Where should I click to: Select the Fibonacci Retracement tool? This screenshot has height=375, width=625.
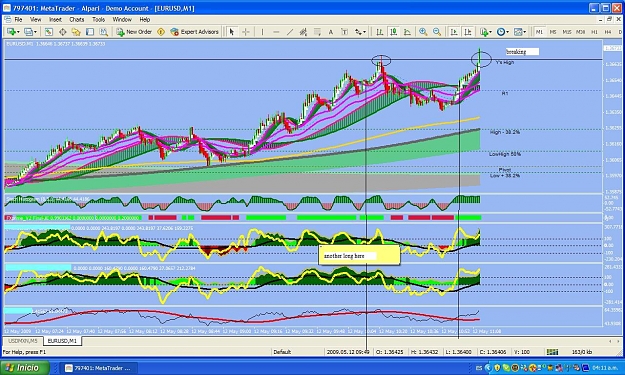click(x=317, y=32)
